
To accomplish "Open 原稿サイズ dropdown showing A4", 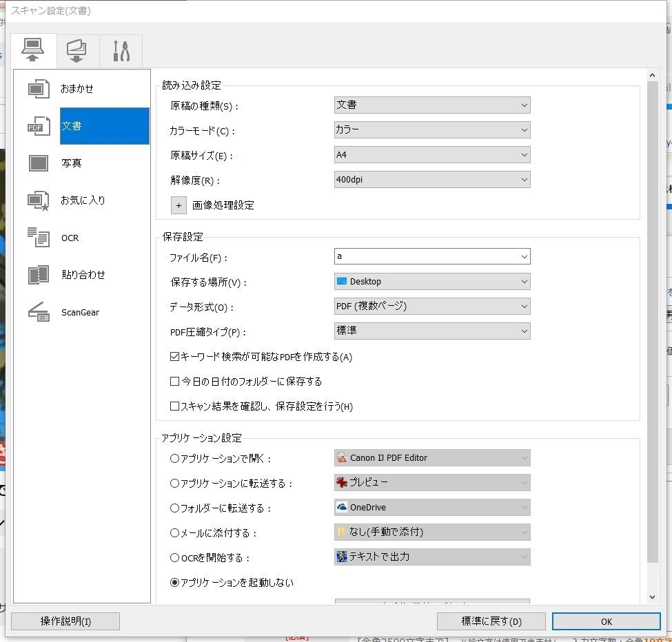I will (432, 154).
